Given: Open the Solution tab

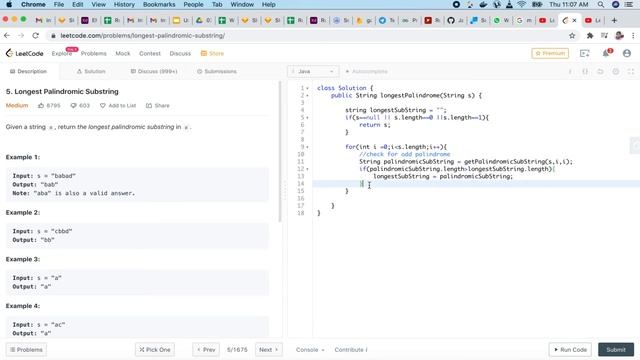Looking at the screenshot, I should click(x=91, y=71).
